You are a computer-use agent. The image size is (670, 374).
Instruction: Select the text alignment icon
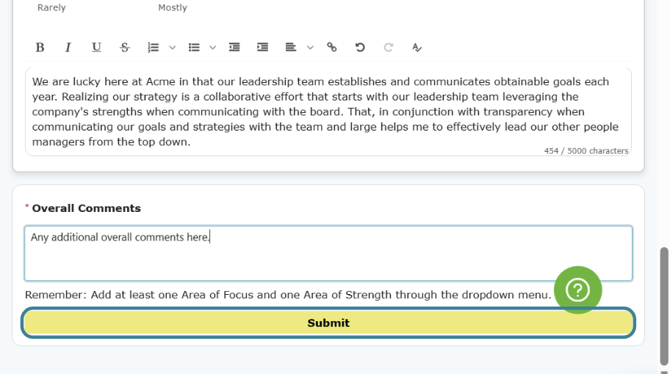pos(291,47)
